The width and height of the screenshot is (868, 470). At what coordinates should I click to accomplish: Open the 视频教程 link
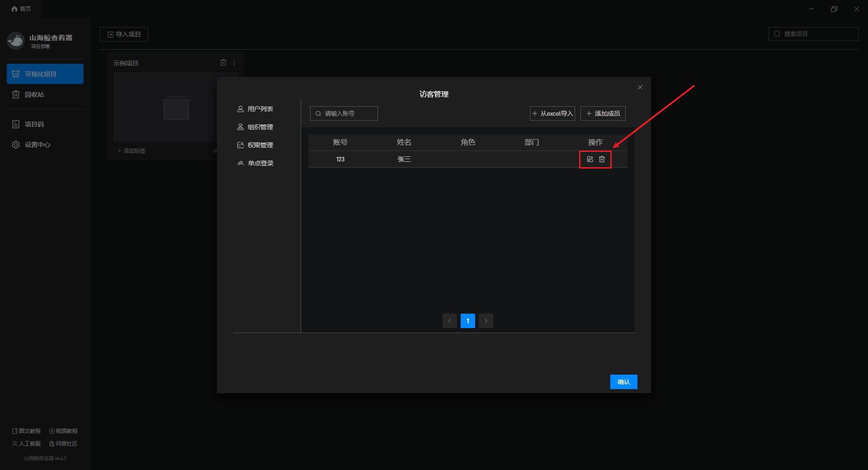(x=63, y=431)
